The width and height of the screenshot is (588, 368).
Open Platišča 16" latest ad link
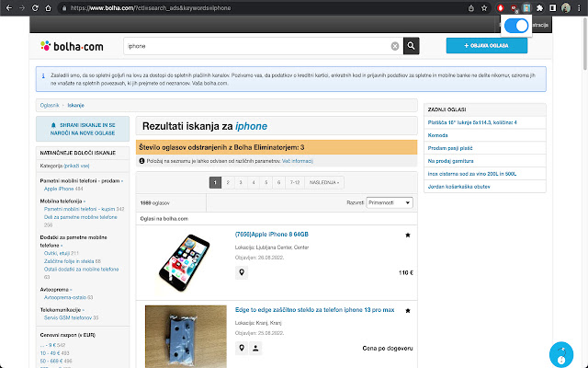[472, 122]
